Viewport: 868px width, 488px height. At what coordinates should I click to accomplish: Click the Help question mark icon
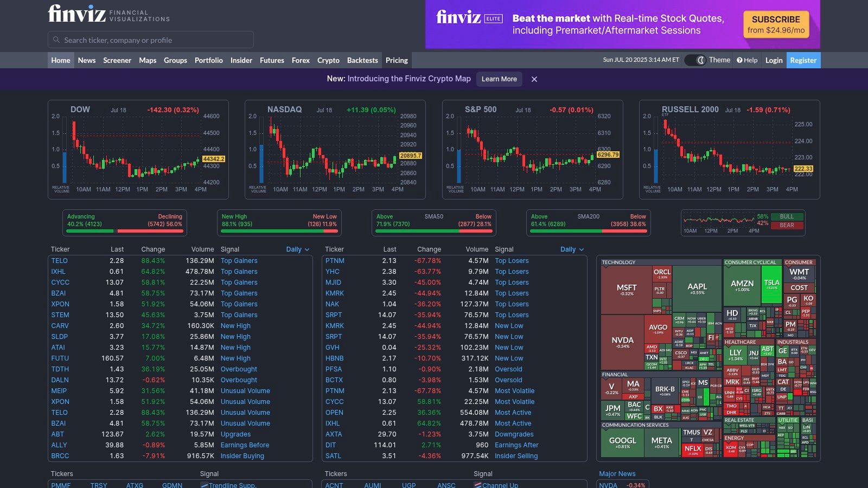click(739, 60)
